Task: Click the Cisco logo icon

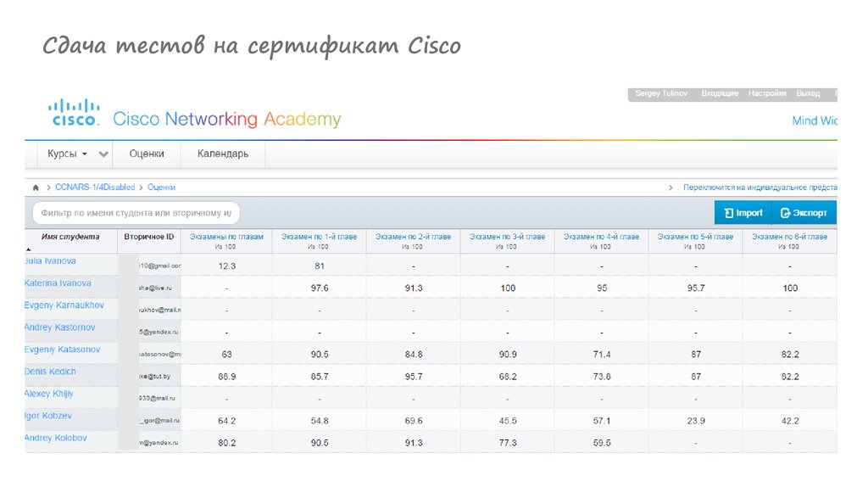Action: (x=74, y=113)
